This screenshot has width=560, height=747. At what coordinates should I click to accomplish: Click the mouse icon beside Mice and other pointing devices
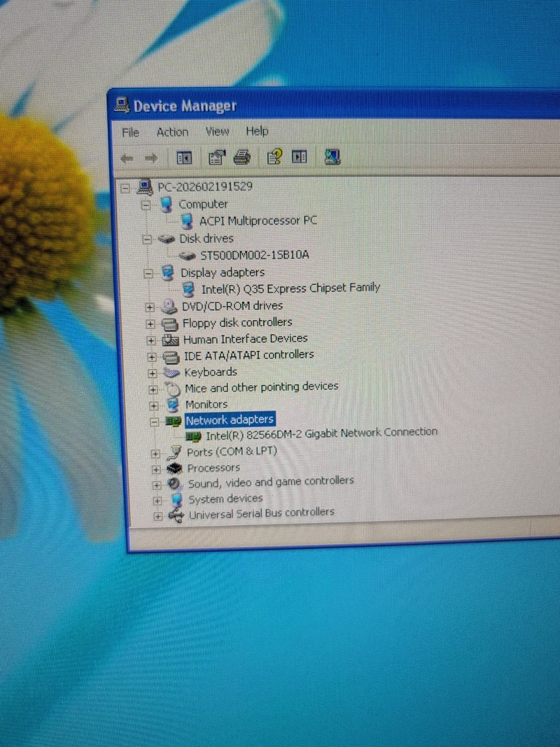tap(173, 389)
